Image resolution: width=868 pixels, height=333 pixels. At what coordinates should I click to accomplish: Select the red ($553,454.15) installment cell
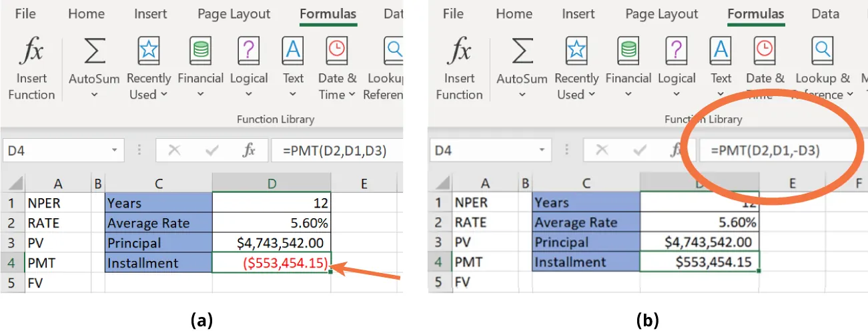click(271, 263)
